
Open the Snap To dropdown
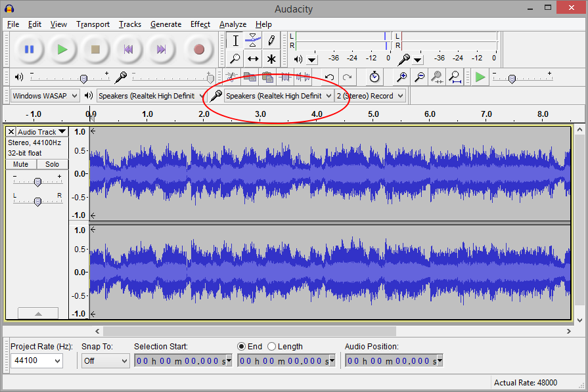coord(105,361)
